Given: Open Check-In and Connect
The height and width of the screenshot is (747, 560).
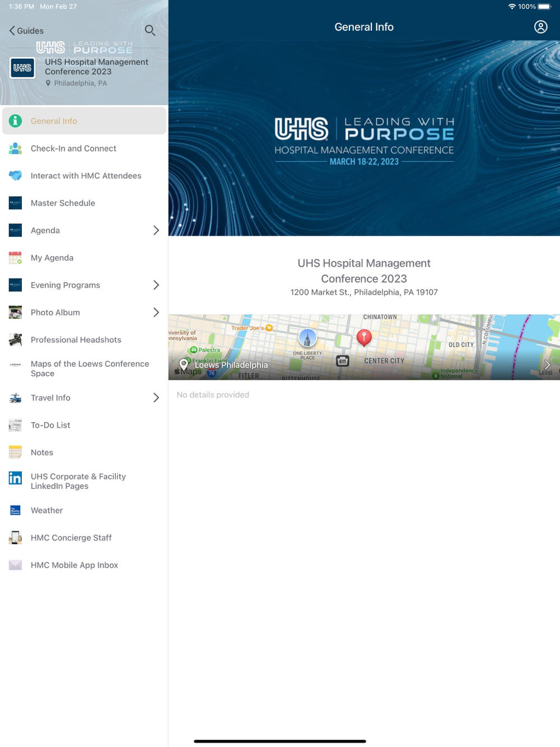Looking at the screenshot, I should [x=84, y=148].
